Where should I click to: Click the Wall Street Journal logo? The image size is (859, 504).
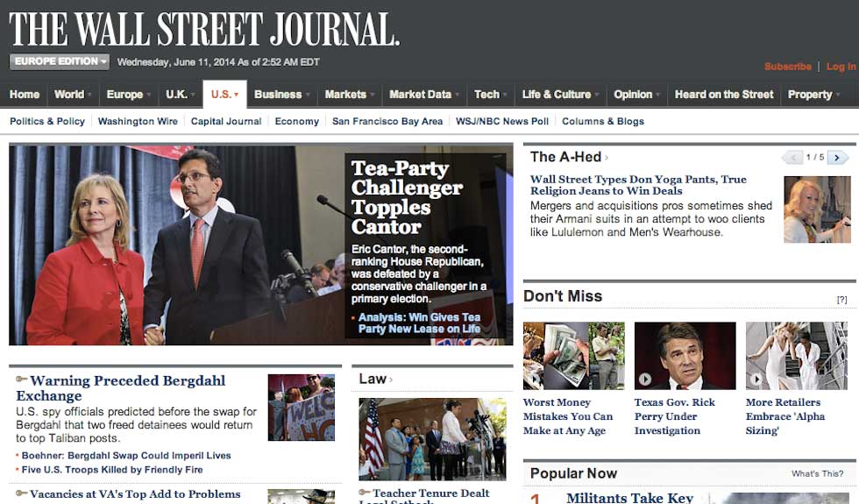tap(203, 28)
